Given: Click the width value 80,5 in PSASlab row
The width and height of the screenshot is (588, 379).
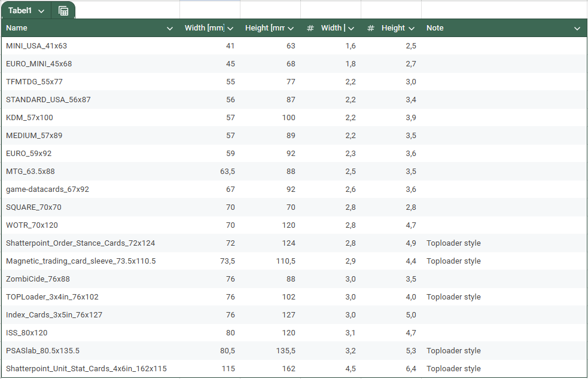Looking at the screenshot, I should (x=228, y=351).
